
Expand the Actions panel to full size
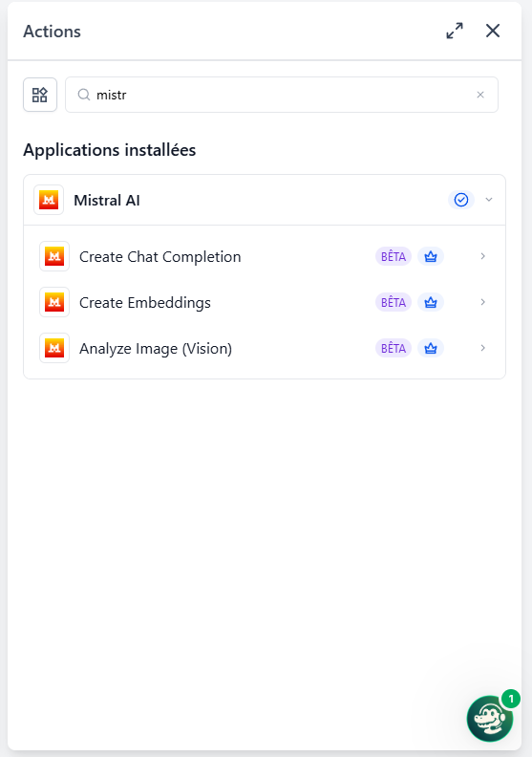pyautogui.click(x=455, y=31)
